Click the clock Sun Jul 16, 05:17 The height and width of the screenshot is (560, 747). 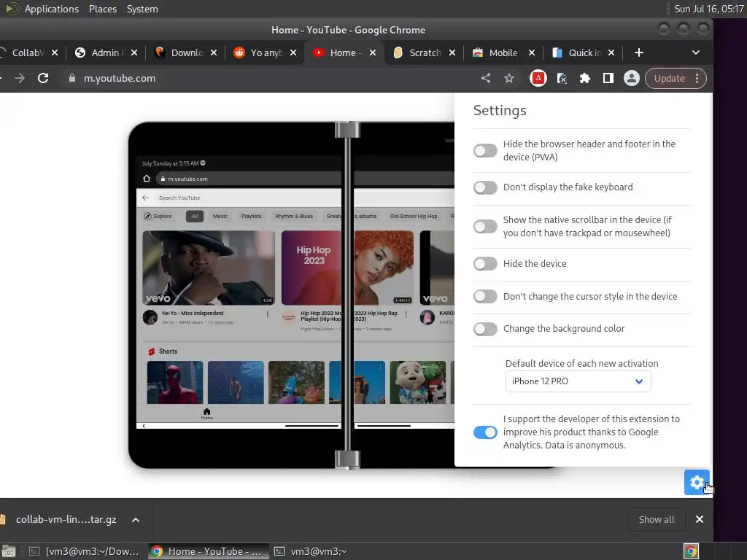tap(709, 9)
